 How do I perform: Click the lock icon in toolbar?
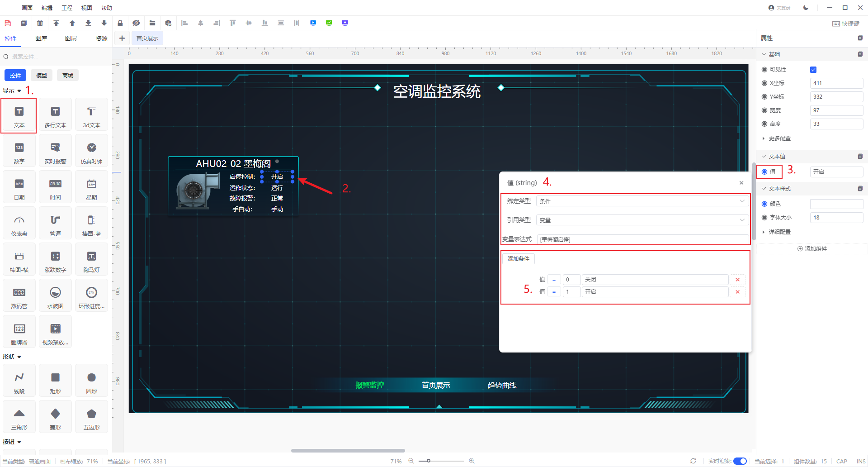(120, 23)
